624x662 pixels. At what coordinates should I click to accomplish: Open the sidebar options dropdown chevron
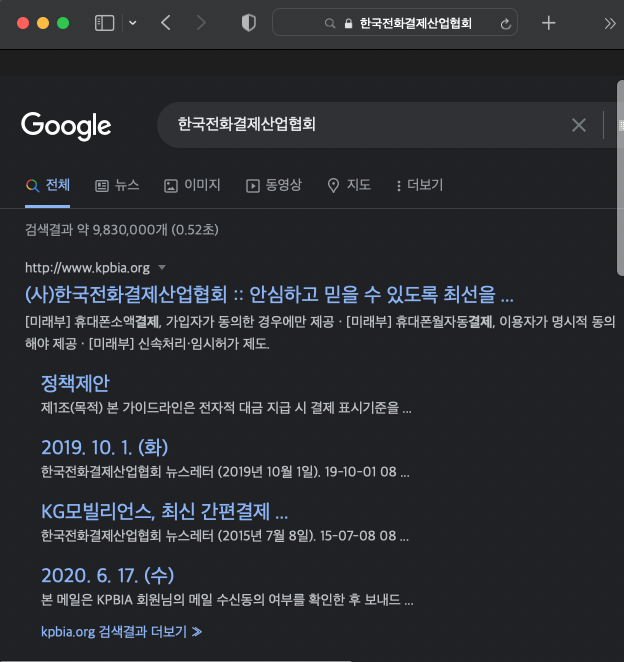pyautogui.click(x=133, y=23)
